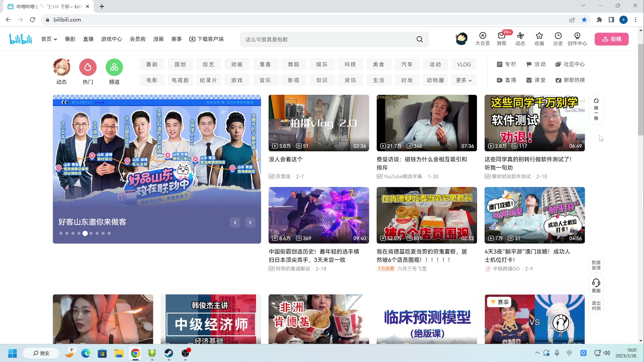Viewport: 644px width, 362px height.
Task: Open the 番剧 navigation menu item
Action: tap(70, 39)
